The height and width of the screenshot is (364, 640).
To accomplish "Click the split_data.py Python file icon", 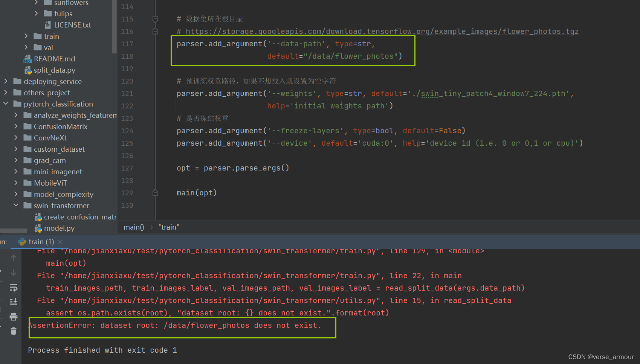I will [28, 70].
